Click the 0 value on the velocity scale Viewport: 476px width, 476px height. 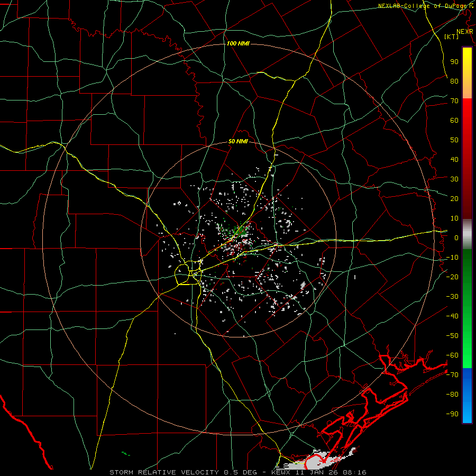coord(456,237)
